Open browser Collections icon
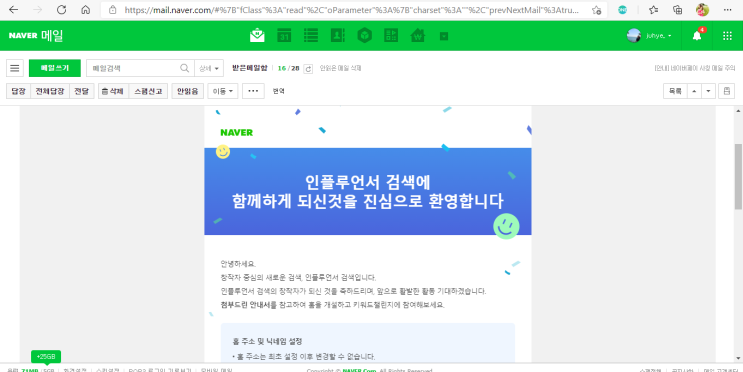This screenshot has width=743, height=372. point(678,10)
